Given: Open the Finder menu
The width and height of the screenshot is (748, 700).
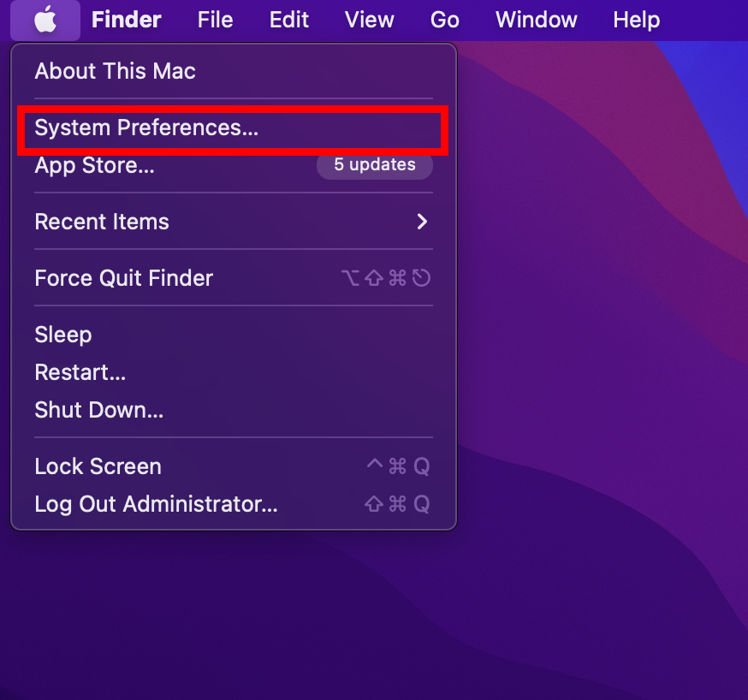Looking at the screenshot, I should click(127, 20).
